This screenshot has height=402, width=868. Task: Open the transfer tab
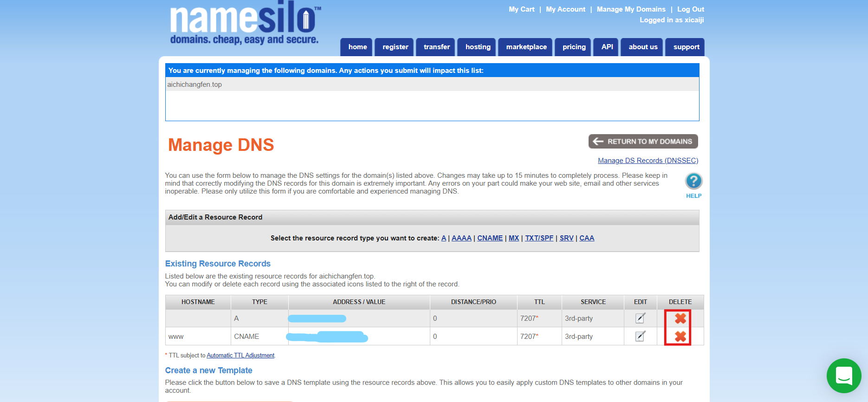point(436,47)
